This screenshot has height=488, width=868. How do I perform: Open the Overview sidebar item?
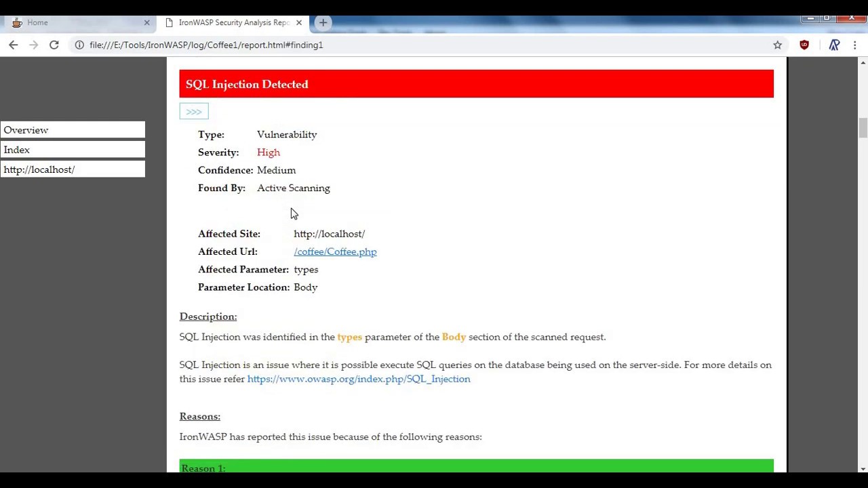tap(73, 130)
